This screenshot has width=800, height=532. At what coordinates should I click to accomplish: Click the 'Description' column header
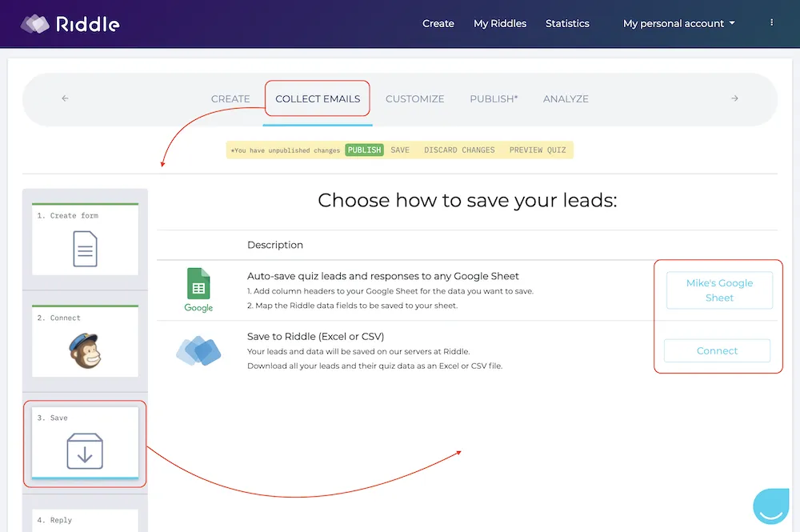275,245
